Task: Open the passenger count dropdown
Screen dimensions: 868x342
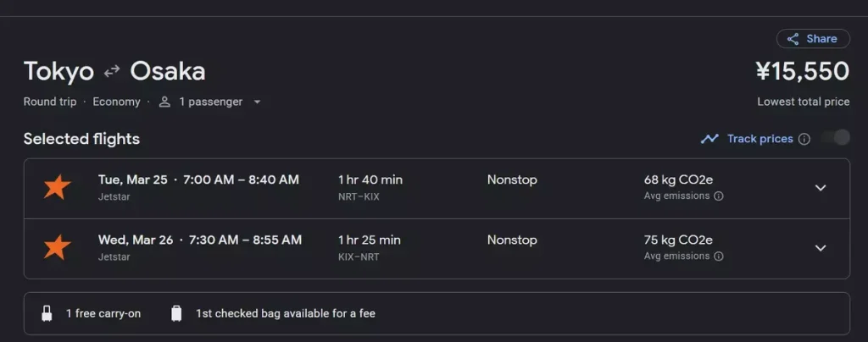Action: (257, 102)
